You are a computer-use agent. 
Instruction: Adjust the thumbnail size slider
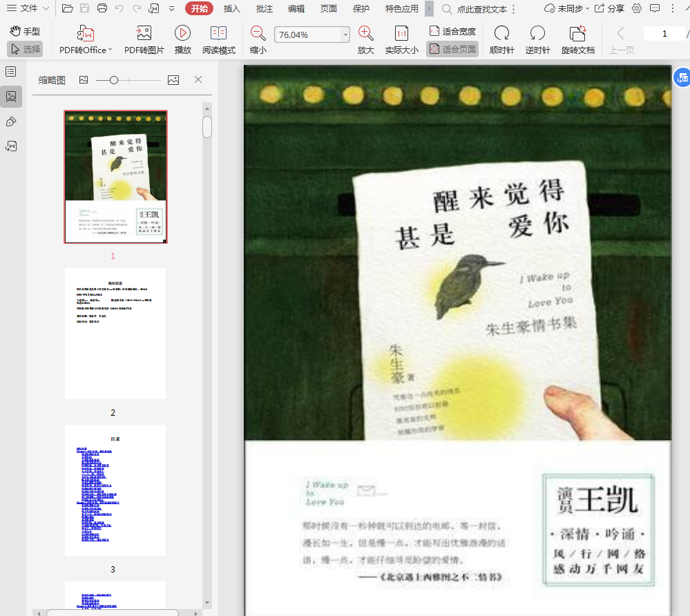click(x=114, y=80)
